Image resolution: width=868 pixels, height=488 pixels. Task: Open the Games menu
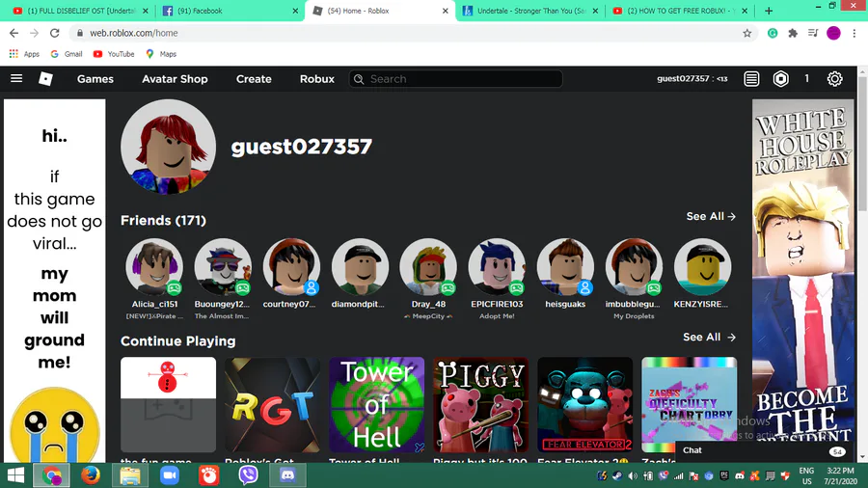[x=95, y=79]
